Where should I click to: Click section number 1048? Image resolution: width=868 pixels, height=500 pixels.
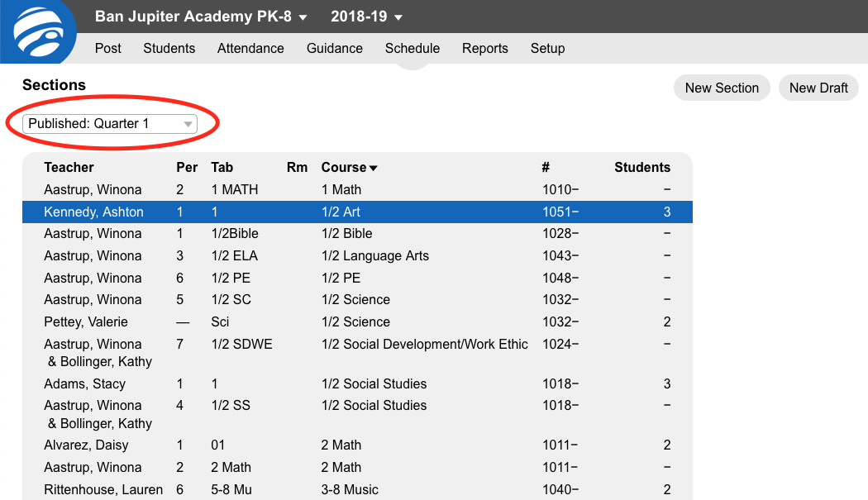click(x=560, y=278)
